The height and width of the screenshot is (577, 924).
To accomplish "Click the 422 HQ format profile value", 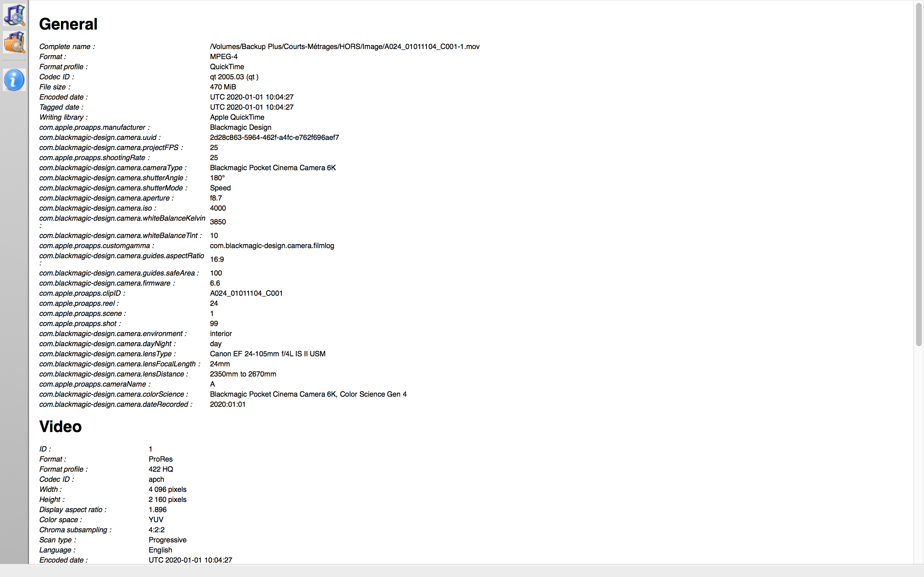I will pyautogui.click(x=161, y=470).
